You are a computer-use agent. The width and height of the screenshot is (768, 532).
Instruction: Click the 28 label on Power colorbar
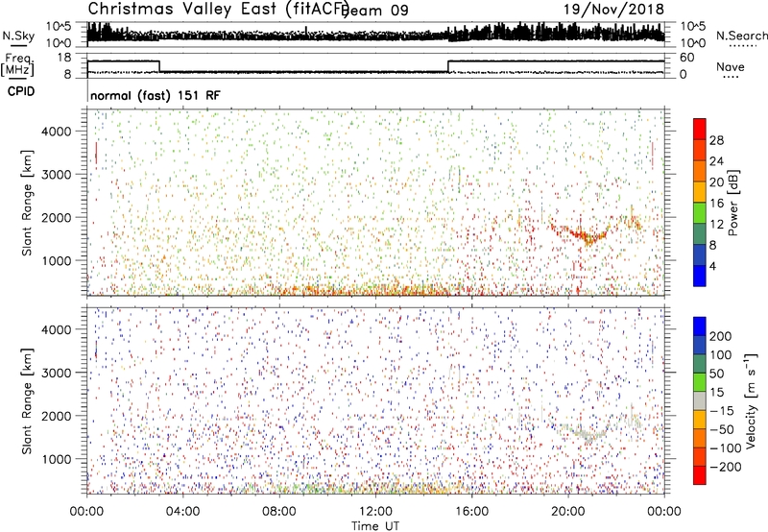[x=716, y=140]
